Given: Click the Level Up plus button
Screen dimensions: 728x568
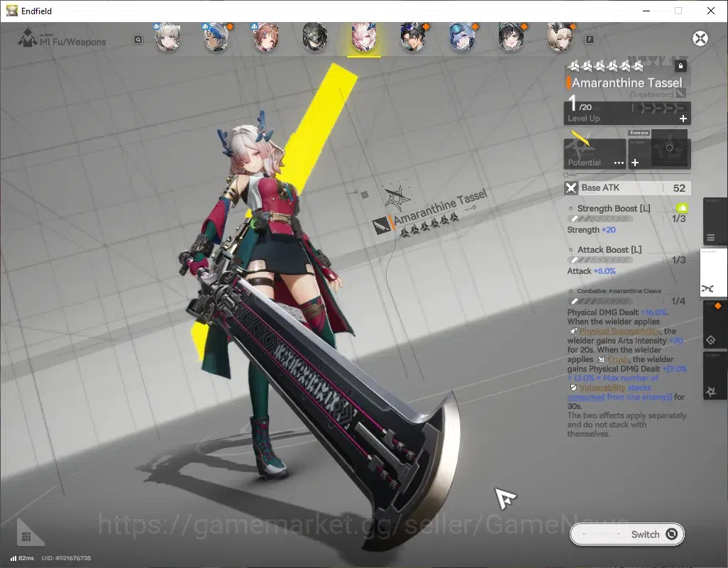Looking at the screenshot, I should (683, 119).
